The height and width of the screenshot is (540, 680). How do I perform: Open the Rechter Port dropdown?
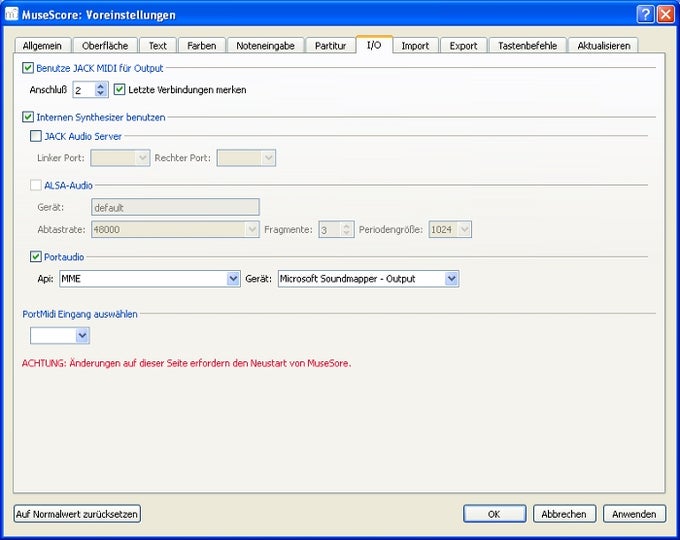[x=246, y=158]
